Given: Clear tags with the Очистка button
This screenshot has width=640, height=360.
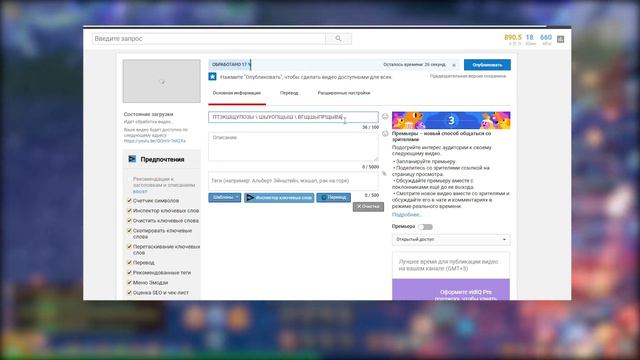Looking at the screenshot, I should coord(368,207).
